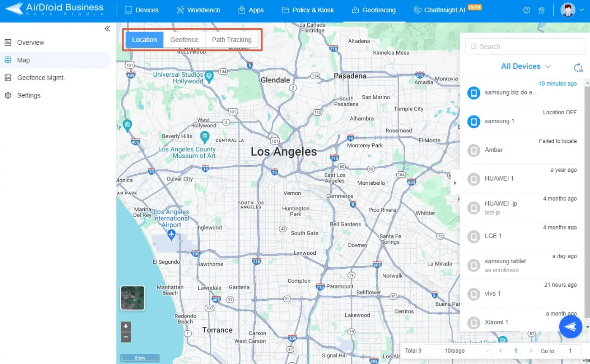Open the 10/page page size dropdown
This screenshot has width=590, height=364.
pos(459,351)
